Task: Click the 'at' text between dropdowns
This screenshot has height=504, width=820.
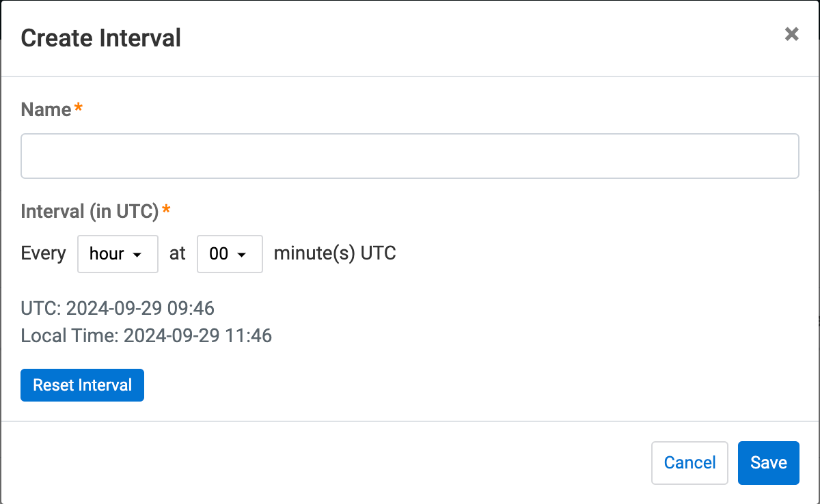Action: 178,254
